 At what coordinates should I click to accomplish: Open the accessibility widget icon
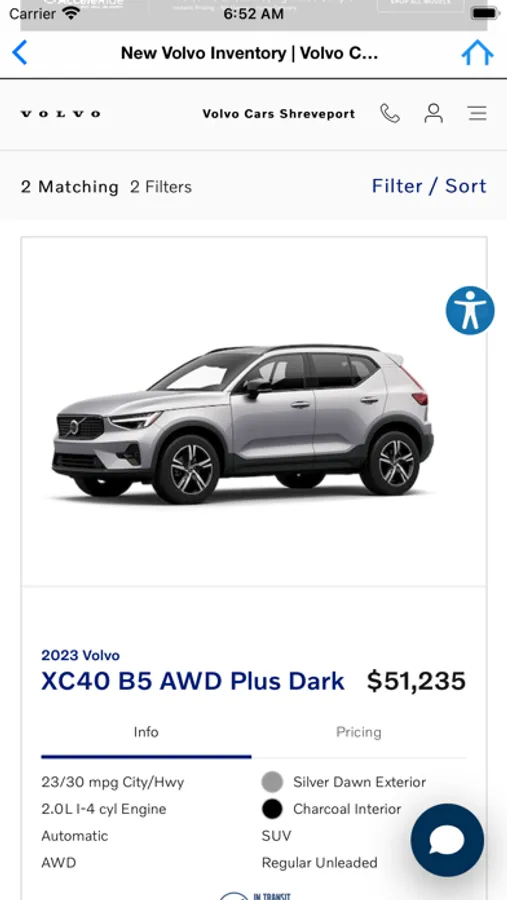470,311
